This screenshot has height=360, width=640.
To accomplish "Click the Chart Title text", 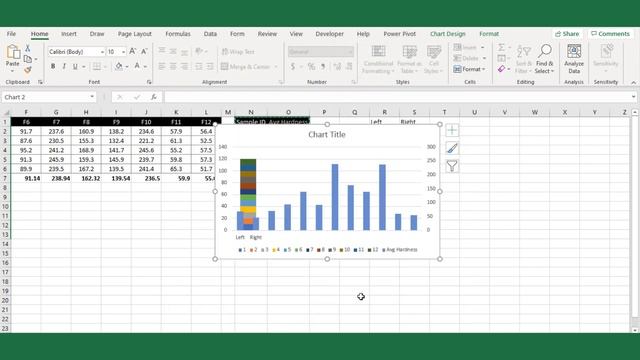I will pyautogui.click(x=327, y=135).
